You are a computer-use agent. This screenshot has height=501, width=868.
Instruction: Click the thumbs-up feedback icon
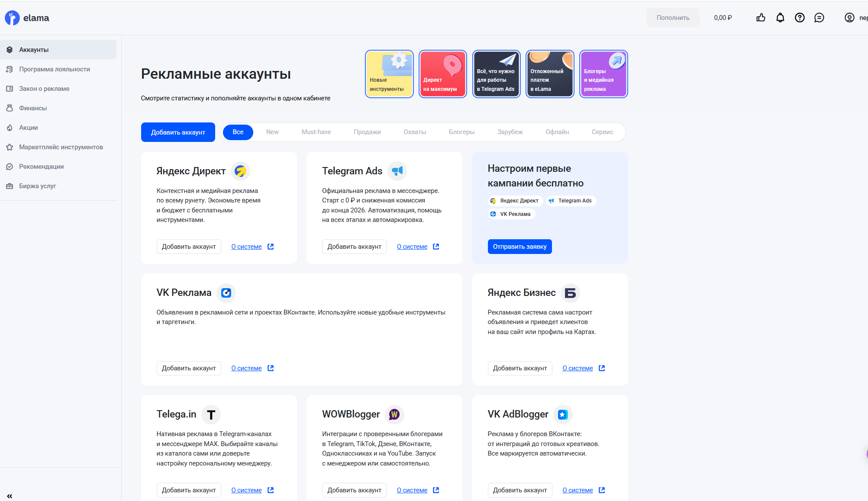coord(761,18)
